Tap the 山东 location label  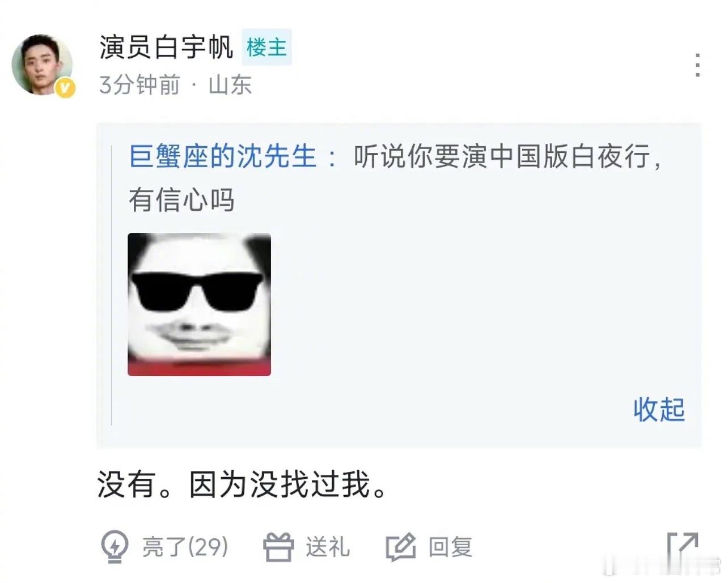pos(230,85)
